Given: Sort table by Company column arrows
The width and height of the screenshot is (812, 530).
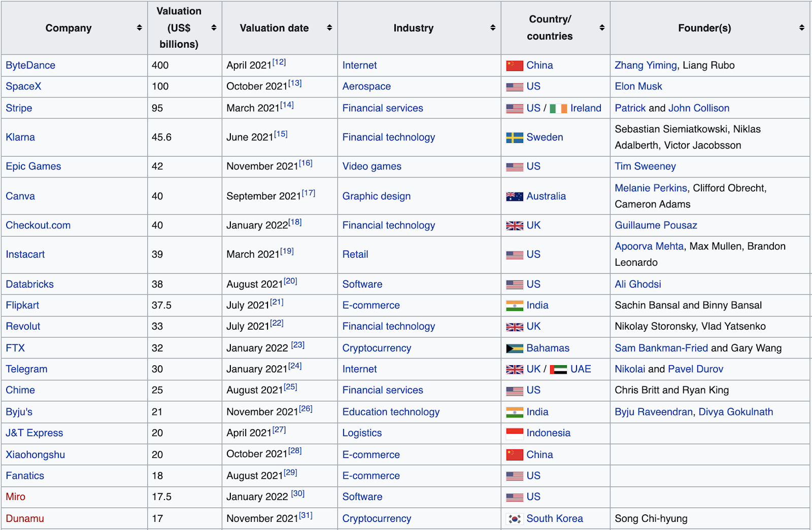Looking at the screenshot, I should click(x=139, y=28).
